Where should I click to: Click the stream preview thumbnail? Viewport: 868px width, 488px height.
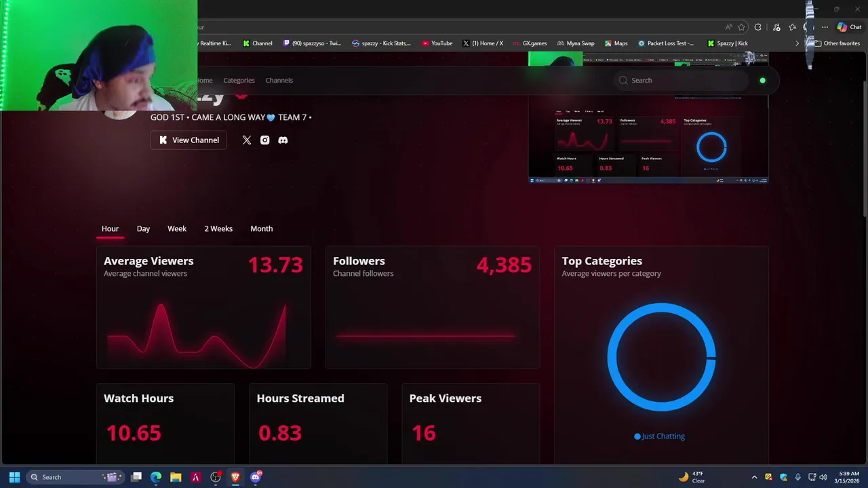click(648, 118)
